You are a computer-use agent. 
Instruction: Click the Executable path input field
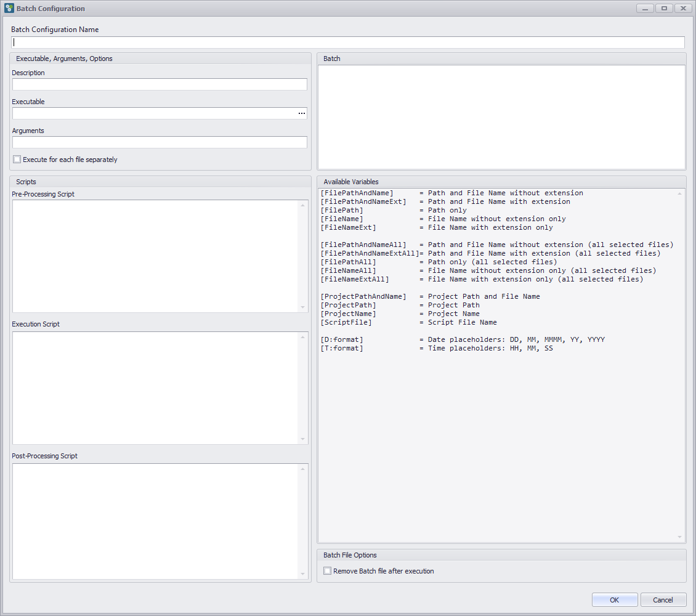point(154,113)
